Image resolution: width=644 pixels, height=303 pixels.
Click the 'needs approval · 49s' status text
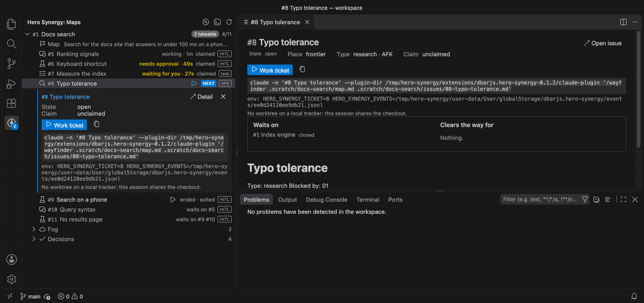pyautogui.click(x=166, y=64)
